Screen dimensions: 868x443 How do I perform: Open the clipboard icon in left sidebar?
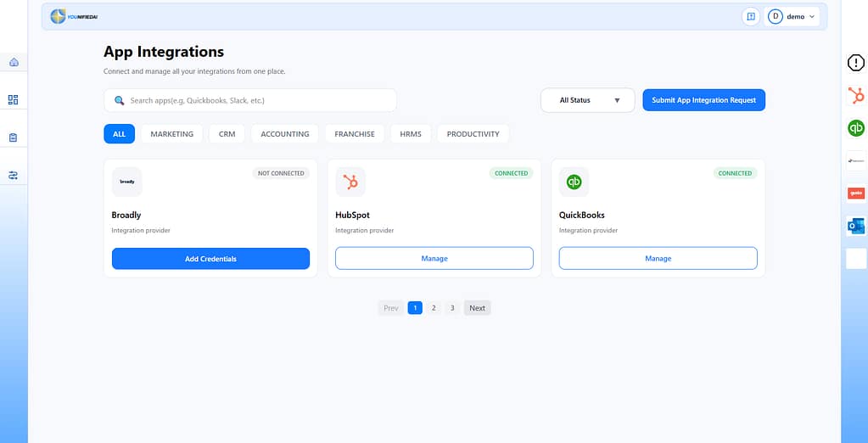pos(14,137)
